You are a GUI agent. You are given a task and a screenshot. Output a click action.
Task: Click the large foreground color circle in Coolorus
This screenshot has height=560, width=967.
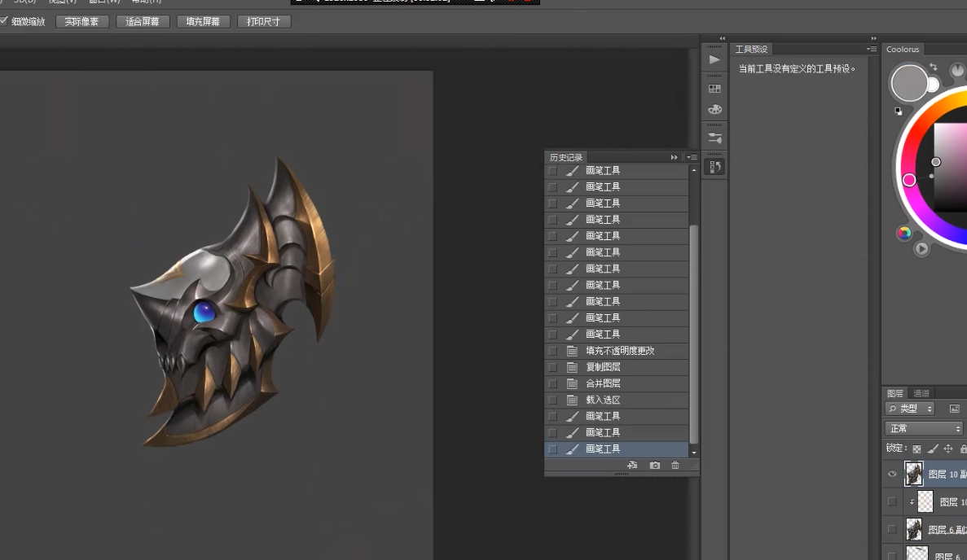(909, 82)
